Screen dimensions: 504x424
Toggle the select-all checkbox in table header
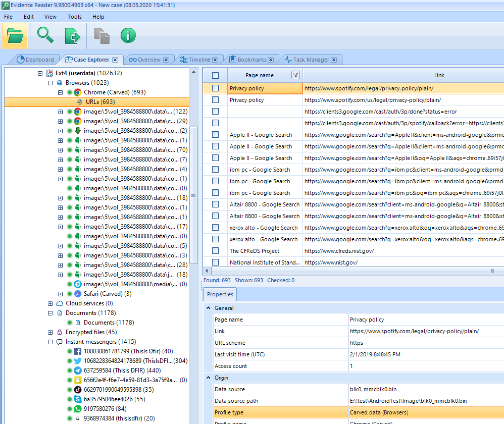215,76
